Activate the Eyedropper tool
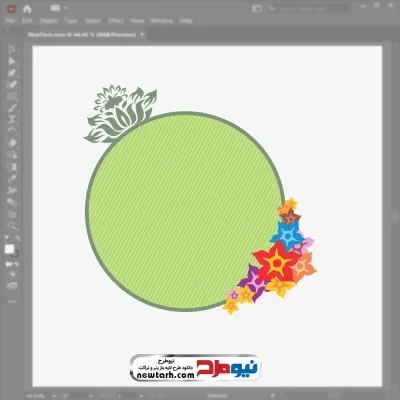This screenshot has width=400, height=400. click(x=12, y=179)
